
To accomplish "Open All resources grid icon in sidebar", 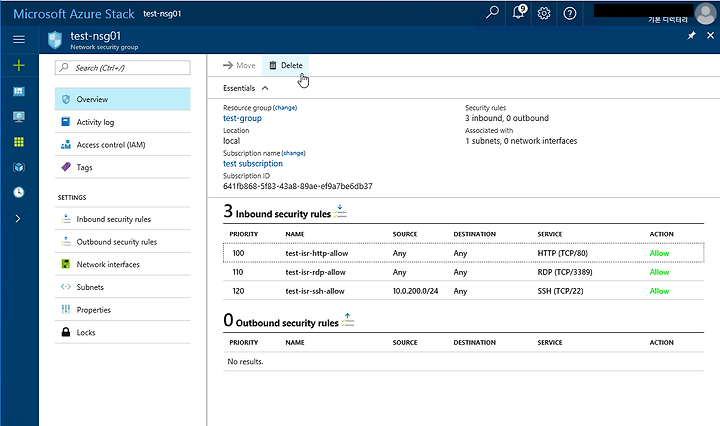I will pyautogui.click(x=19, y=142).
